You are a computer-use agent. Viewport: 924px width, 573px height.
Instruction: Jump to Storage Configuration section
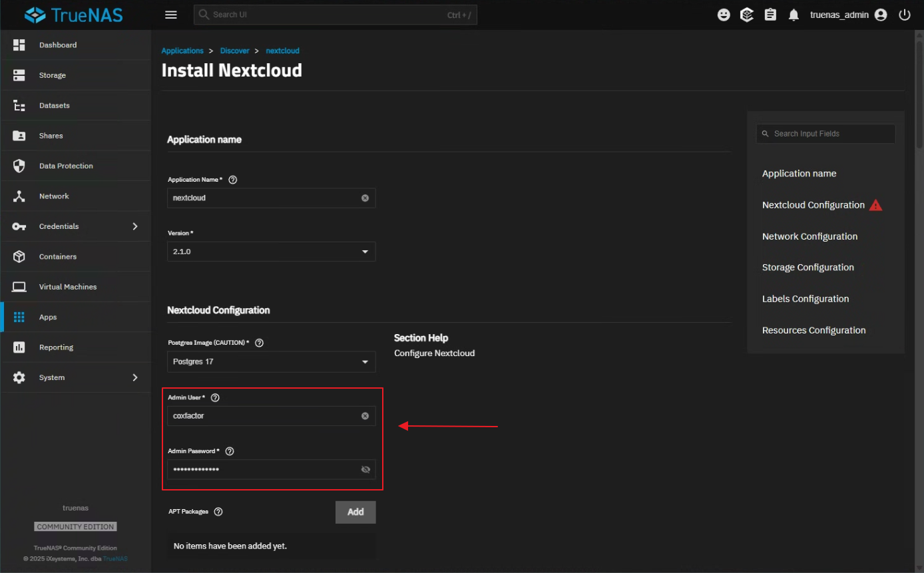pyautogui.click(x=808, y=268)
